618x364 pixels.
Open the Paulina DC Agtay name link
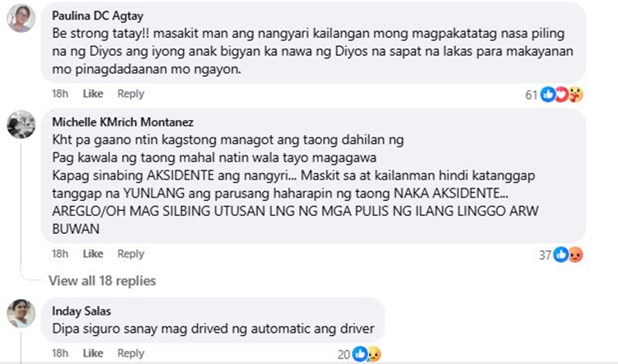98,16
